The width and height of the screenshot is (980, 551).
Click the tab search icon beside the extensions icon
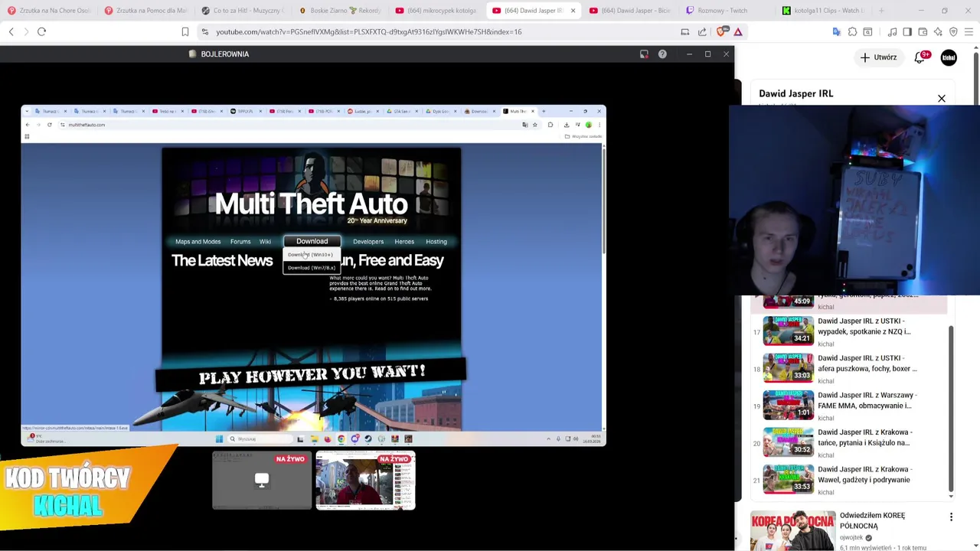(x=867, y=31)
